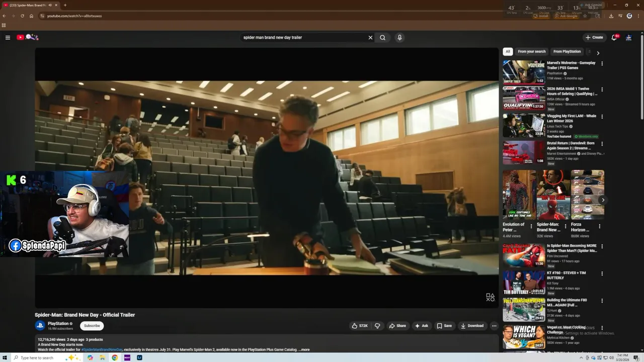
Task: Expand the description with ...more
Action: [x=304, y=349]
